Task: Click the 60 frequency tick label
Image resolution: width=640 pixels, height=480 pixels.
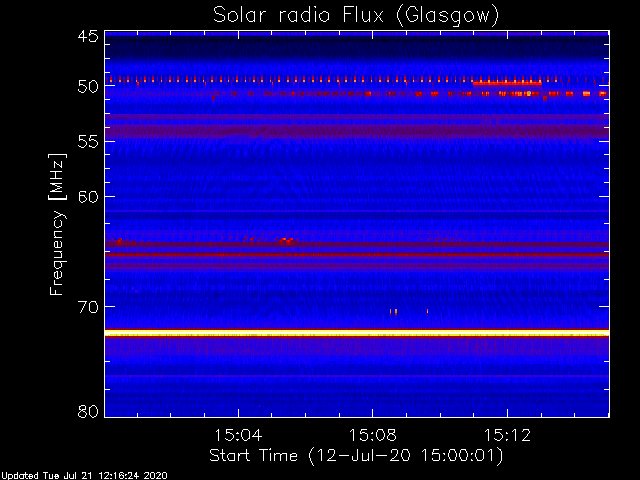Action: (88, 197)
